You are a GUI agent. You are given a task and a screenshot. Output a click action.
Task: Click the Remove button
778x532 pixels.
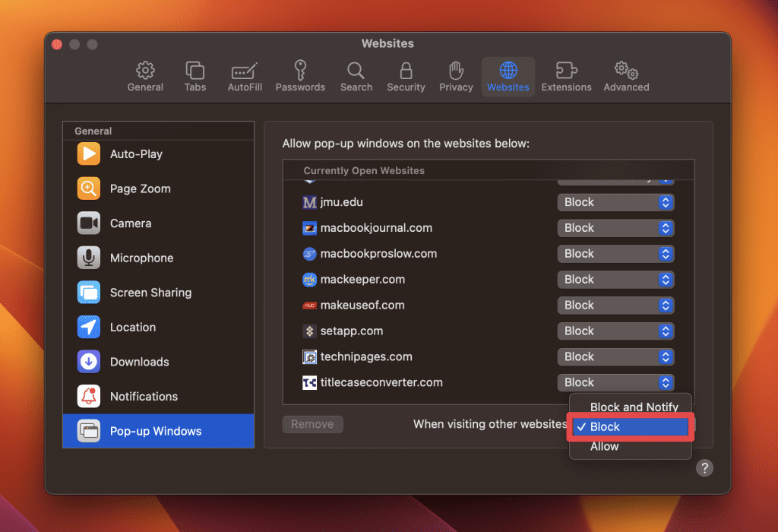tap(312, 424)
